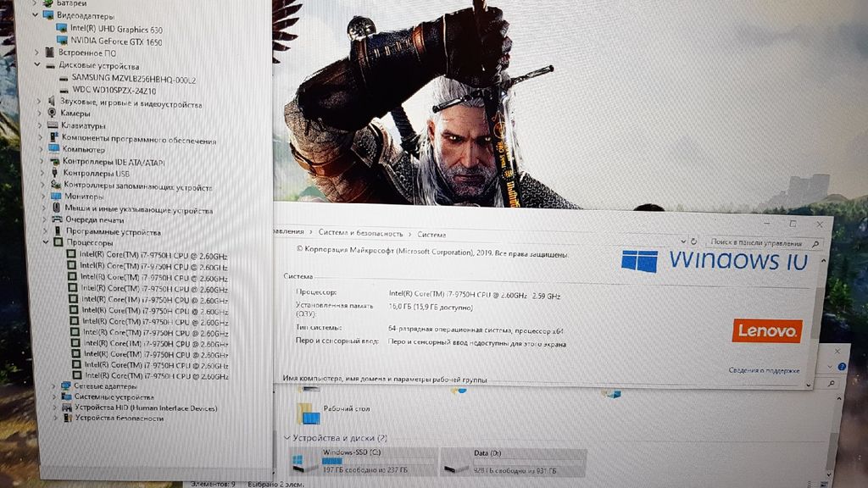Click the SAMSUNG MZVLB256HBHQ disk drive icon
Image resolution: width=868 pixels, height=488 pixels.
point(64,79)
